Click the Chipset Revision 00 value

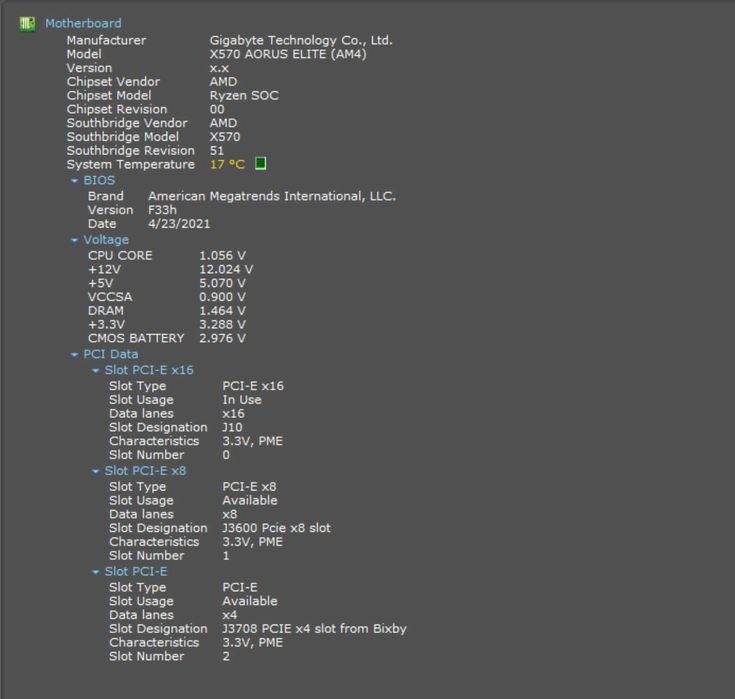point(217,109)
